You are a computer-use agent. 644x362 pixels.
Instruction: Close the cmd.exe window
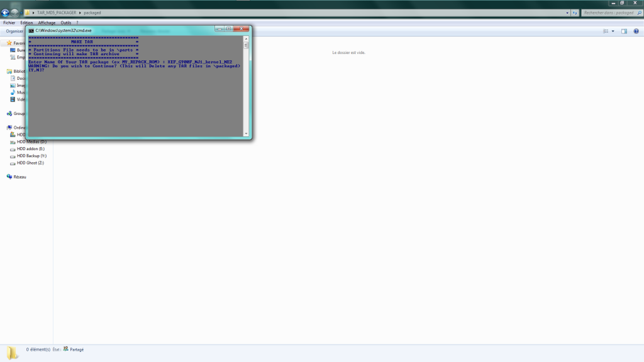pyautogui.click(x=241, y=29)
